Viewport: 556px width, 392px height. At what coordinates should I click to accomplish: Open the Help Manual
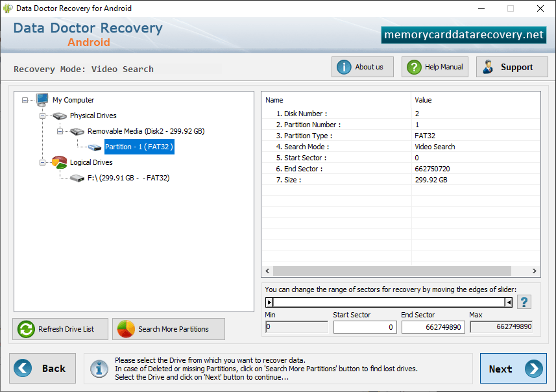pyautogui.click(x=435, y=67)
